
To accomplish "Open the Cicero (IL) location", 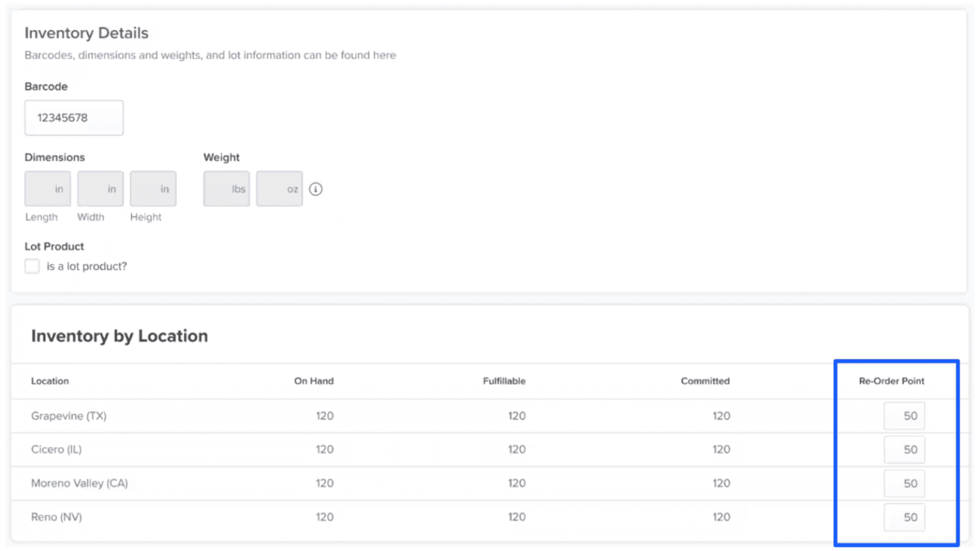I will tap(56, 449).
